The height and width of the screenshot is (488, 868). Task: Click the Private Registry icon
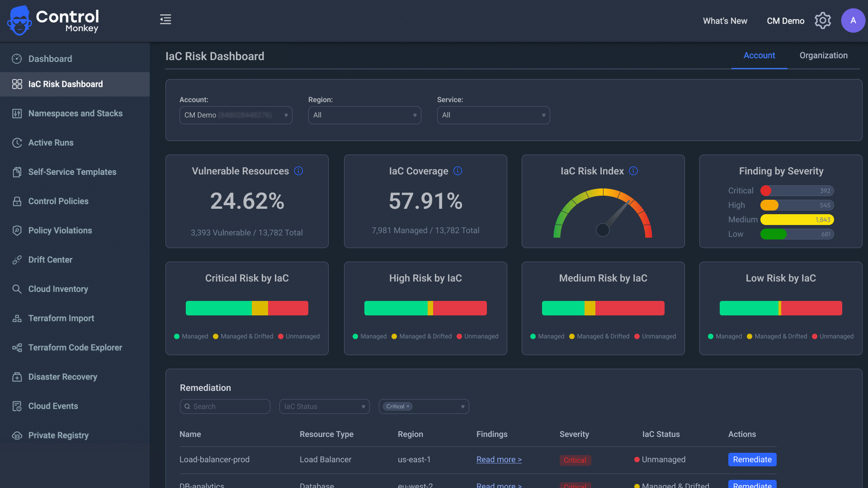point(17,436)
